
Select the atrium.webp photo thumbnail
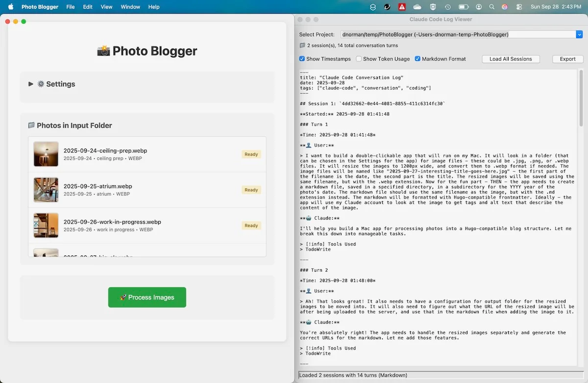pyautogui.click(x=46, y=190)
